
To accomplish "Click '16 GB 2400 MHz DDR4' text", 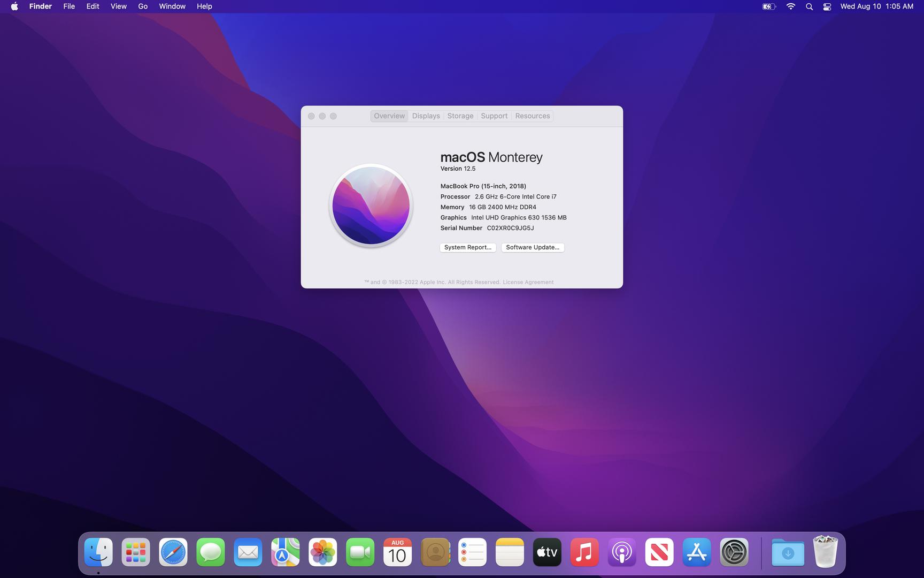I will click(x=503, y=207).
